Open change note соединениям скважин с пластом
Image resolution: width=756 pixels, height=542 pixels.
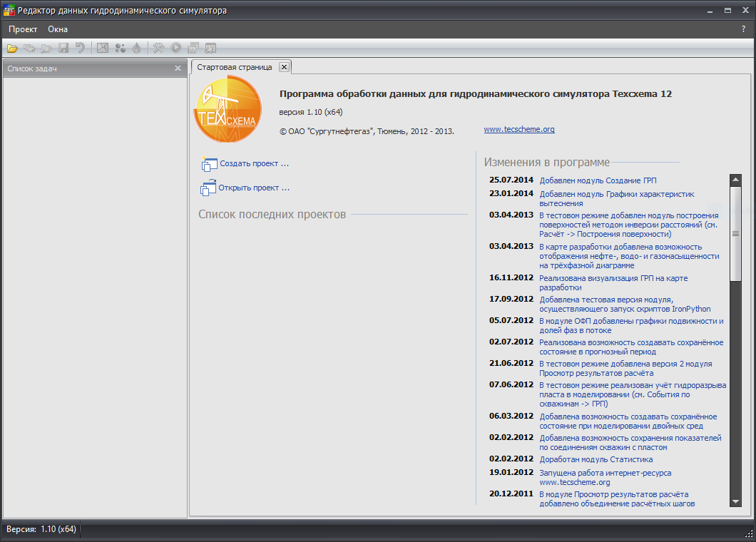point(630,443)
